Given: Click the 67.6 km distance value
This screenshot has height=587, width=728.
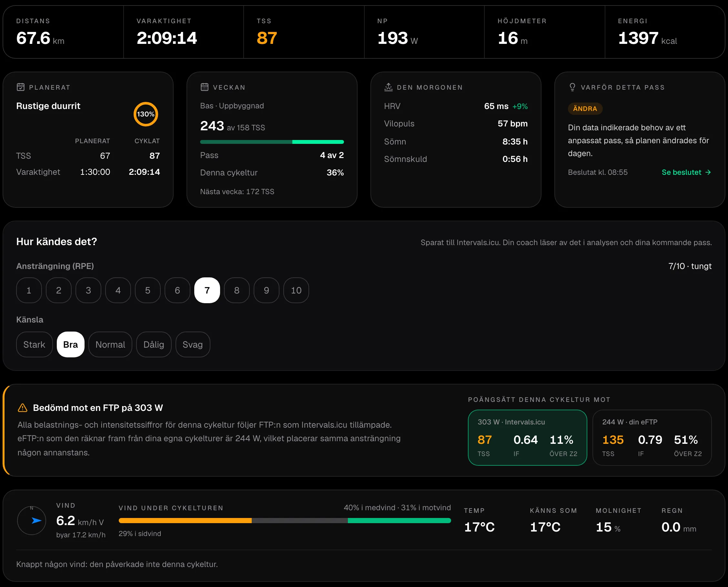Looking at the screenshot, I should pyautogui.click(x=40, y=38).
